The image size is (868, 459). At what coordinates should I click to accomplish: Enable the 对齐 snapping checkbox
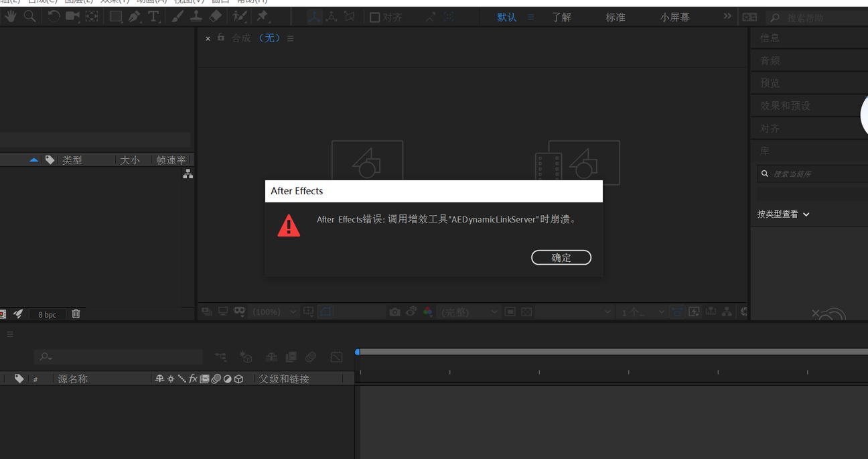(375, 17)
